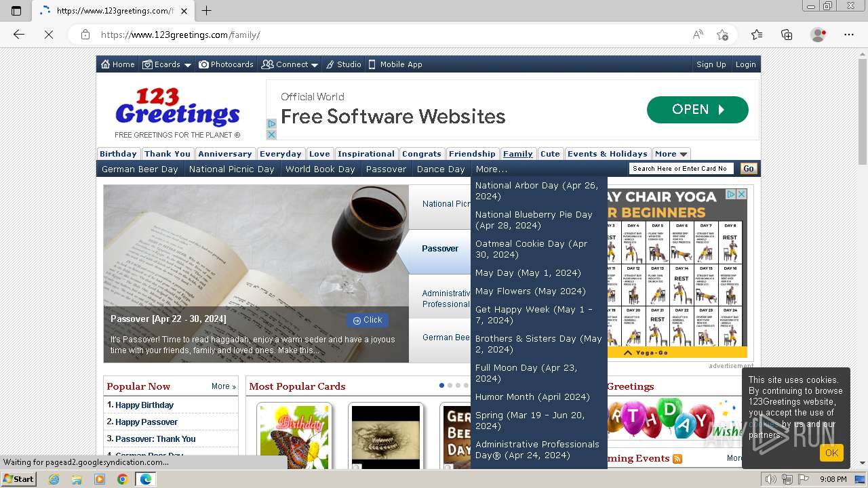
Task: Open the RSS feed icon by Upcoming Events
Action: [677, 459]
